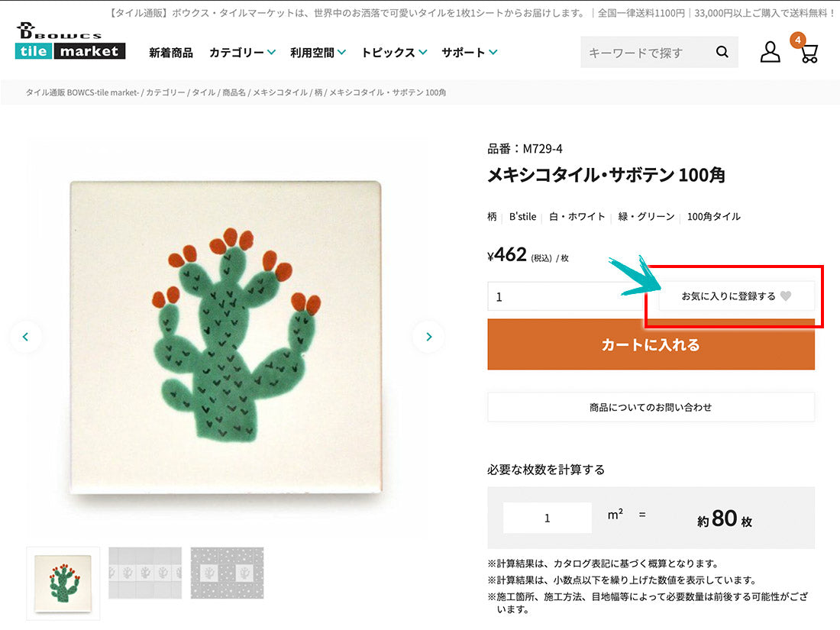The width and height of the screenshot is (840, 630).
Task: Open the shopping cart icon
Action: pyautogui.click(x=809, y=52)
